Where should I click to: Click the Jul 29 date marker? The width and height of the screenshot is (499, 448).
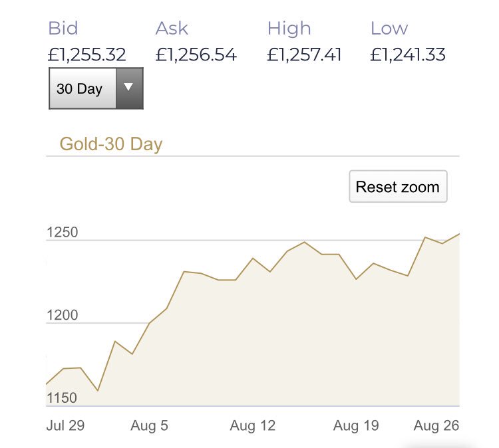pyautogui.click(x=66, y=425)
